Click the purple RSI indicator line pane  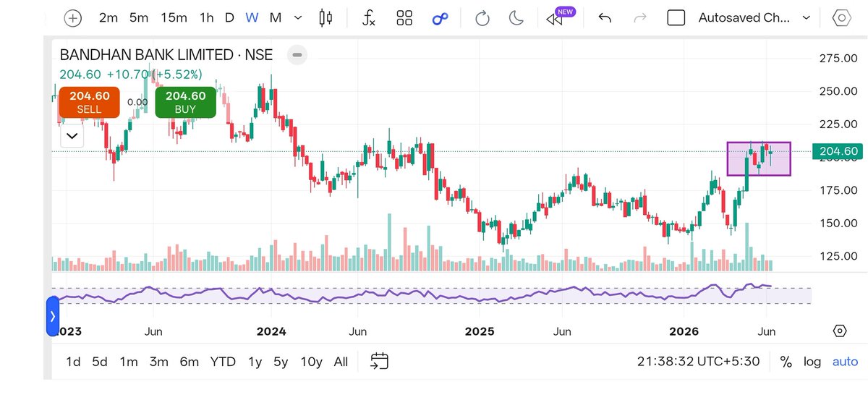(x=432, y=295)
